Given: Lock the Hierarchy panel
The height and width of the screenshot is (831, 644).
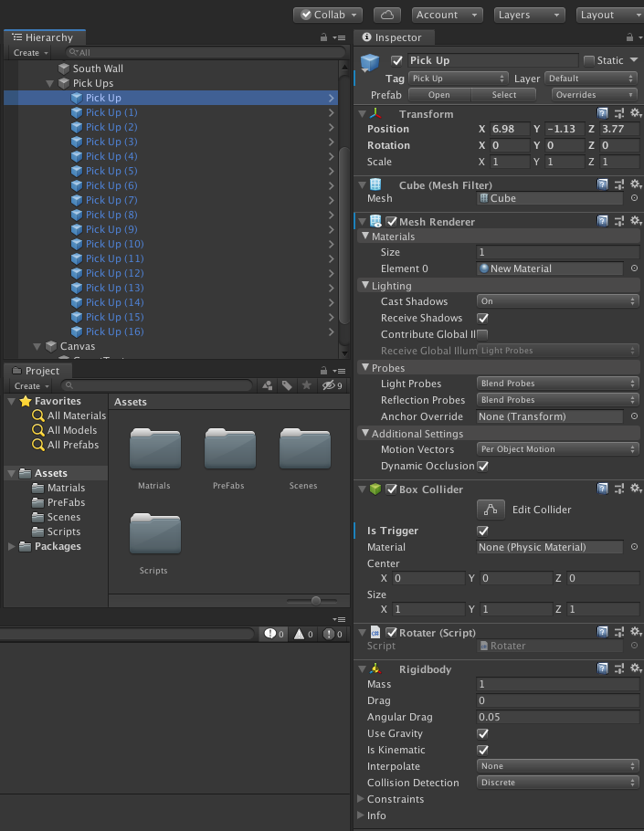Looking at the screenshot, I should pyautogui.click(x=324, y=37).
